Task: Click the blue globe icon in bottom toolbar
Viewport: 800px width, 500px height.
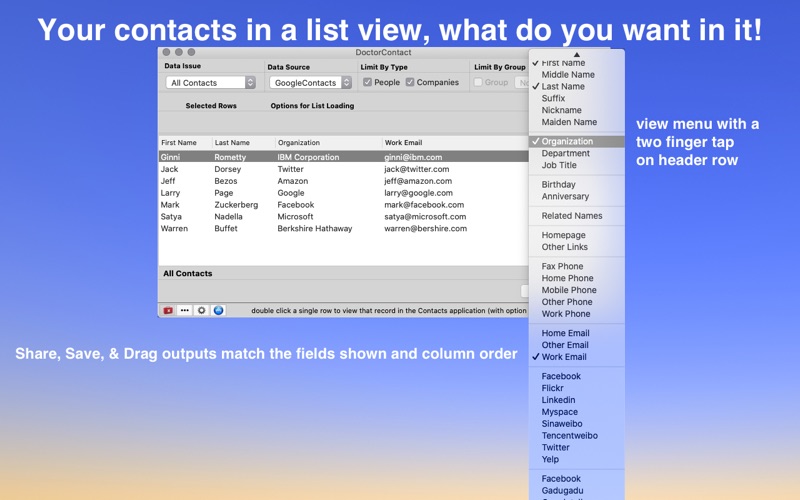Action: 218,310
